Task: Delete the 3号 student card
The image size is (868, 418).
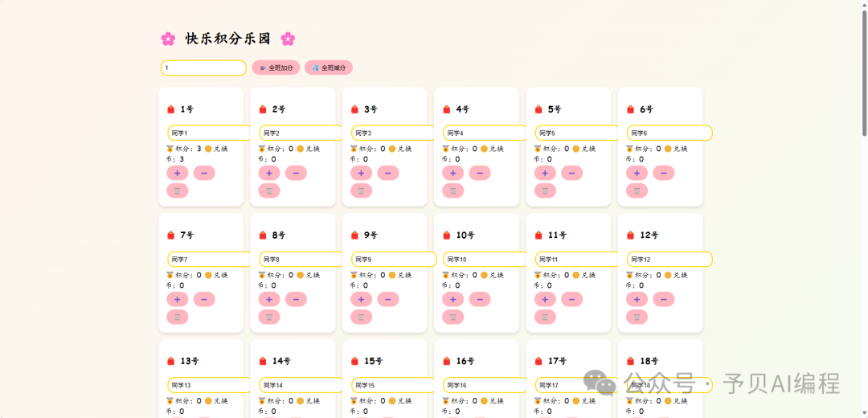Action: 361,191
